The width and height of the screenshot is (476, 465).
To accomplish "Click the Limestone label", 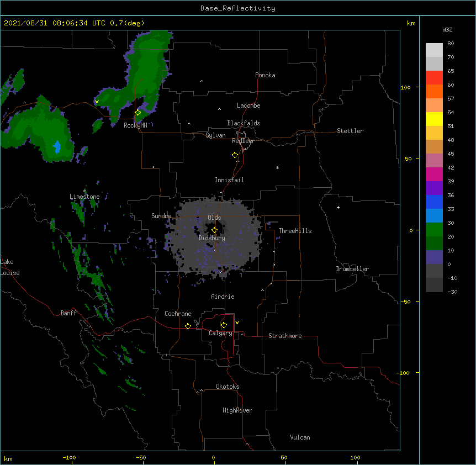I will click(84, 197).
